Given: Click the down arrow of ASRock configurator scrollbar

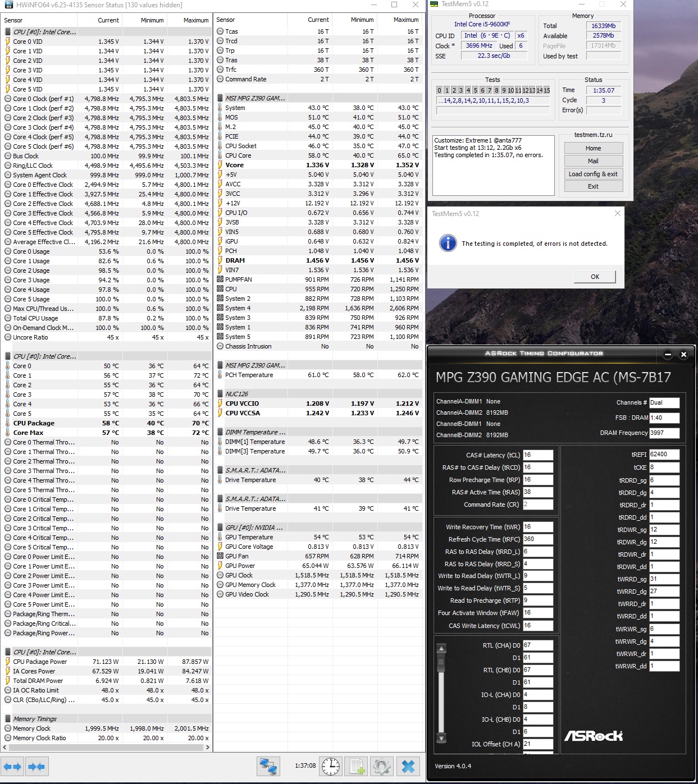Looking at the screenshot, I should click(x=441, y=737).
